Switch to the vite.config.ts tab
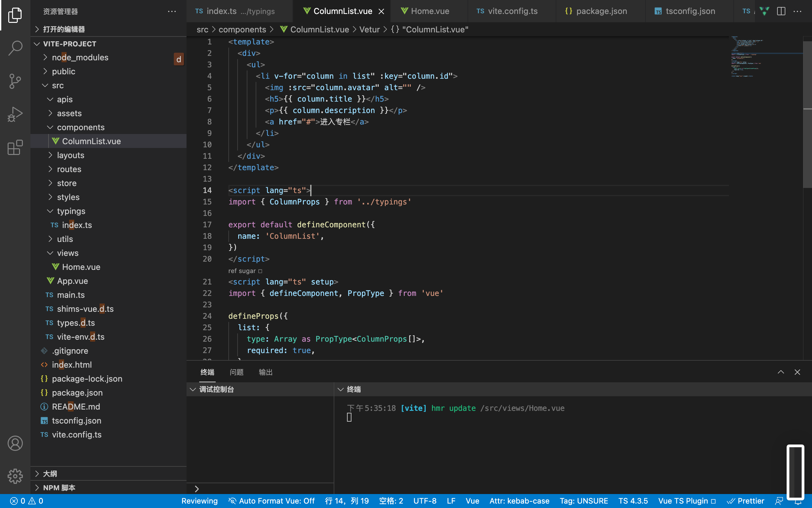 [511, 11]
